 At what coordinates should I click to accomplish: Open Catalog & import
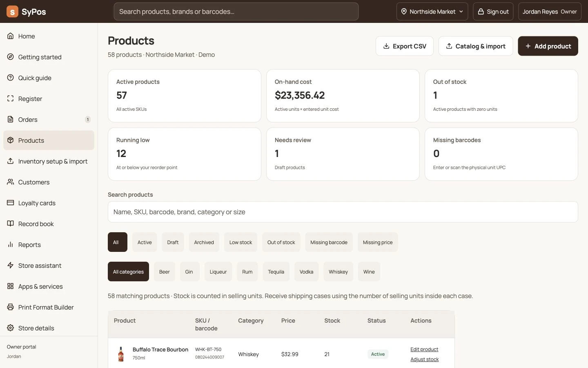tap(476, 46)
